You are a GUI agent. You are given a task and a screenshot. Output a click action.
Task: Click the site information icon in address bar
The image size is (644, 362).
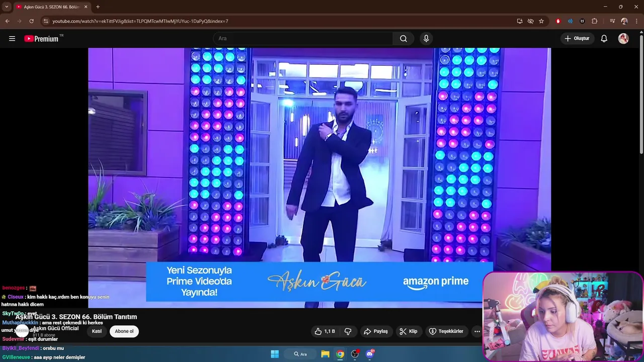[x=46, y=21]
